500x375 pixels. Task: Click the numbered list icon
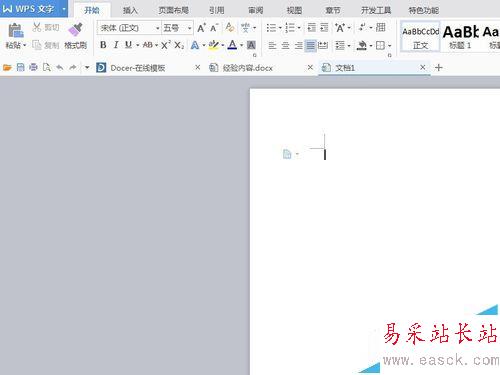coord(290,28)
